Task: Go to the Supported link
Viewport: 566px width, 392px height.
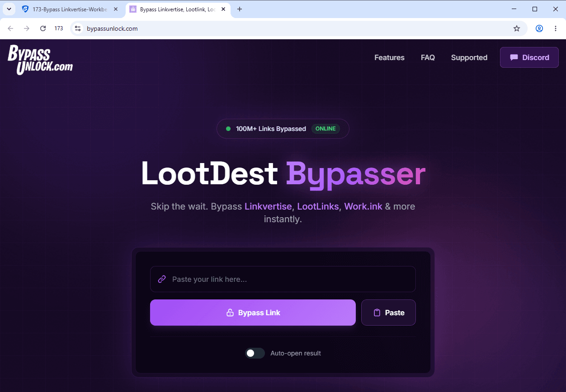Action: click(469, 57)
